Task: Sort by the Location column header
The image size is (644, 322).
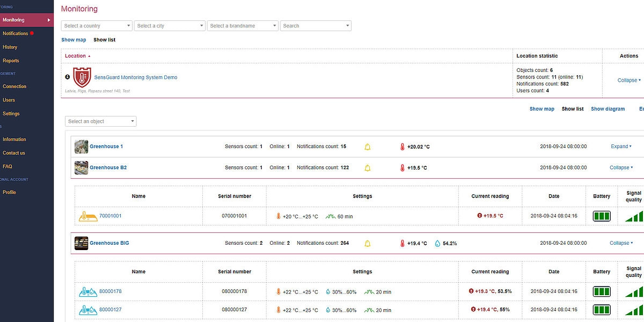Action: tap(78, 56)
